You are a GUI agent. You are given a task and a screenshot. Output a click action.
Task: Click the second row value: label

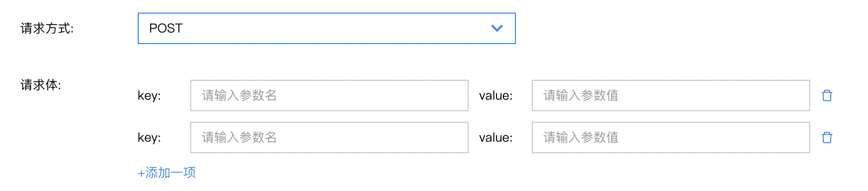click(495, 137)
